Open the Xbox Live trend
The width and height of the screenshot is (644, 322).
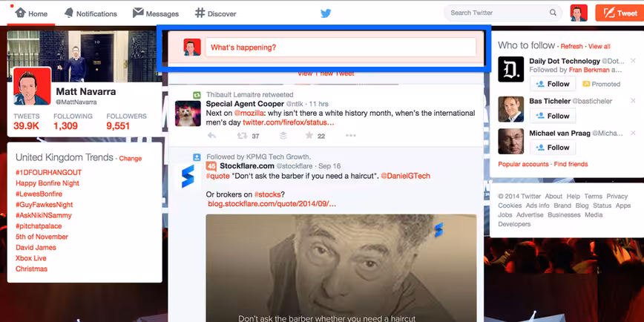[x=31, y=258]
